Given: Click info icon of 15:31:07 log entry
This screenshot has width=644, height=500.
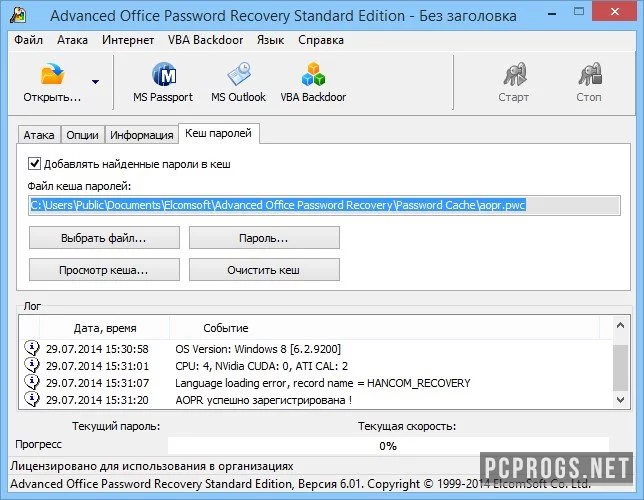Looking at the screenshot, I should pos(32,382).
